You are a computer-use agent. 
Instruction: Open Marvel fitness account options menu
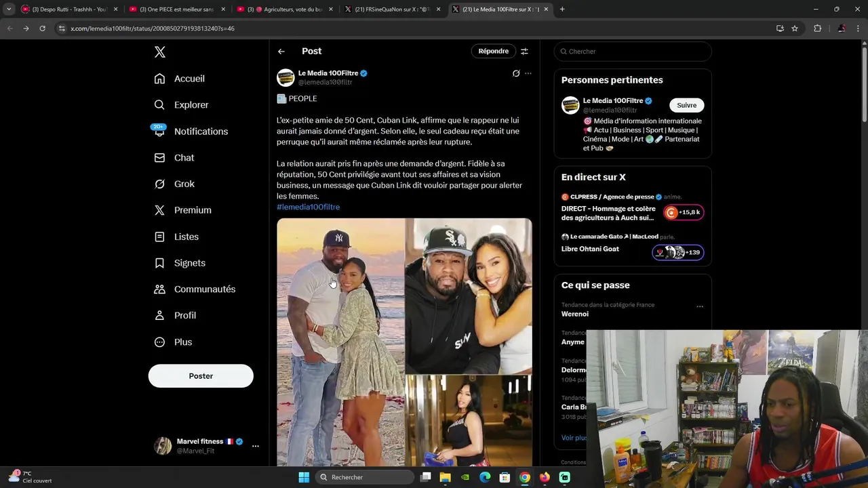pyautogui.click(x=255, y=446)
